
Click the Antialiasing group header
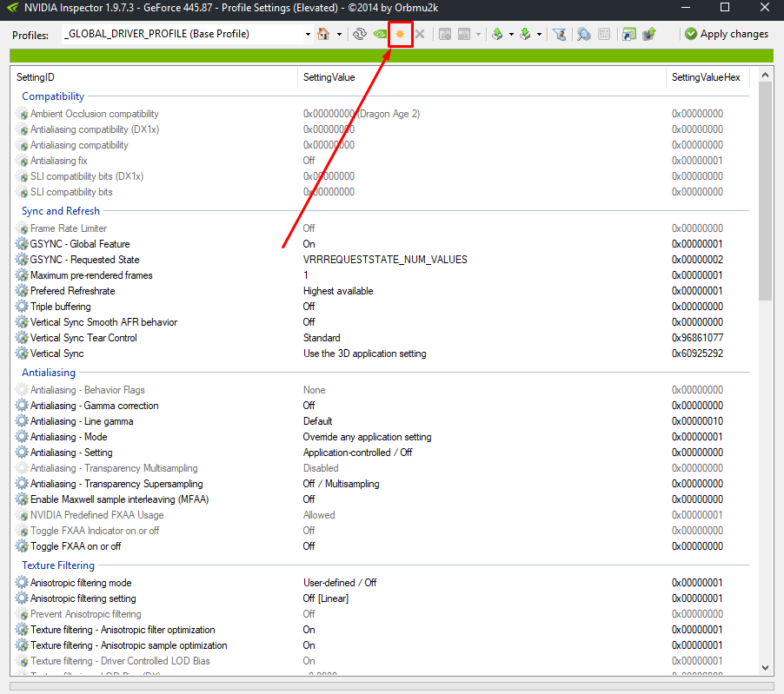[49, 373]
